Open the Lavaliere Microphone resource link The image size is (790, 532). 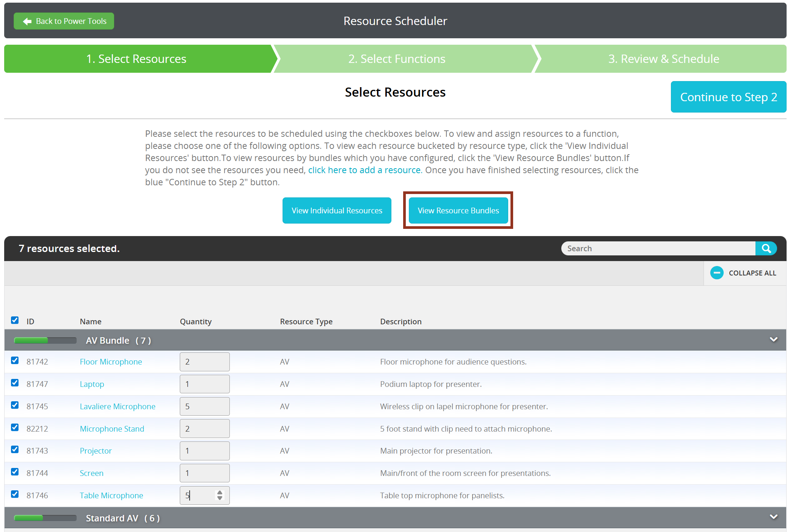pyautogui.click(x=118, y=407)
